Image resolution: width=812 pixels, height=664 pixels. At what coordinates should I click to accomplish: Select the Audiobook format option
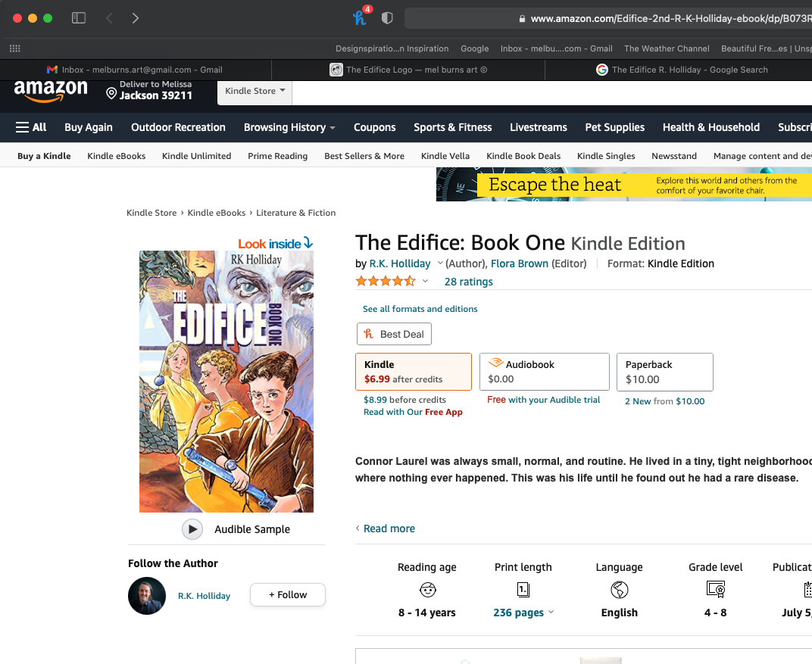(x=545, y=372)
